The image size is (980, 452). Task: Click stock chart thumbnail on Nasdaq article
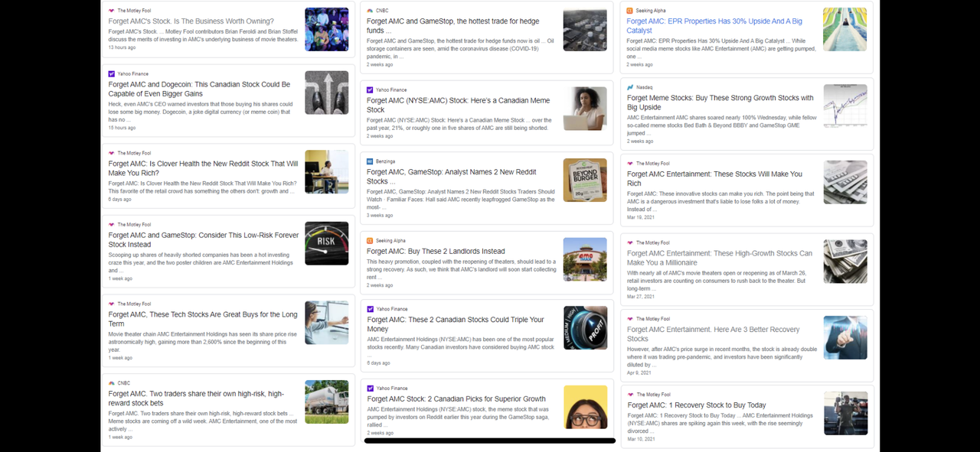tap(845, 106)
